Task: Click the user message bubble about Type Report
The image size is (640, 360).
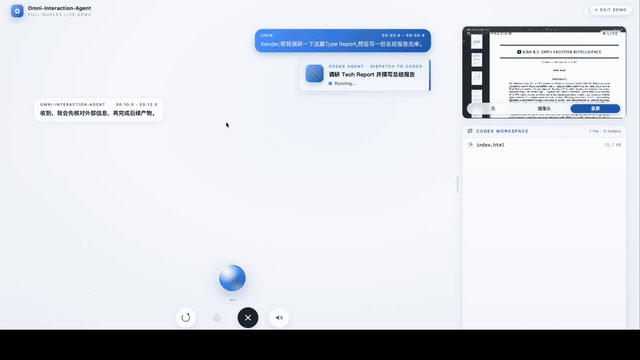Action: 343,40
